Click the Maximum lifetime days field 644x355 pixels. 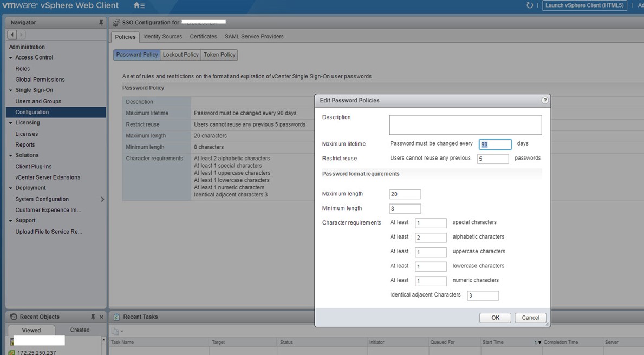(495, 144)
